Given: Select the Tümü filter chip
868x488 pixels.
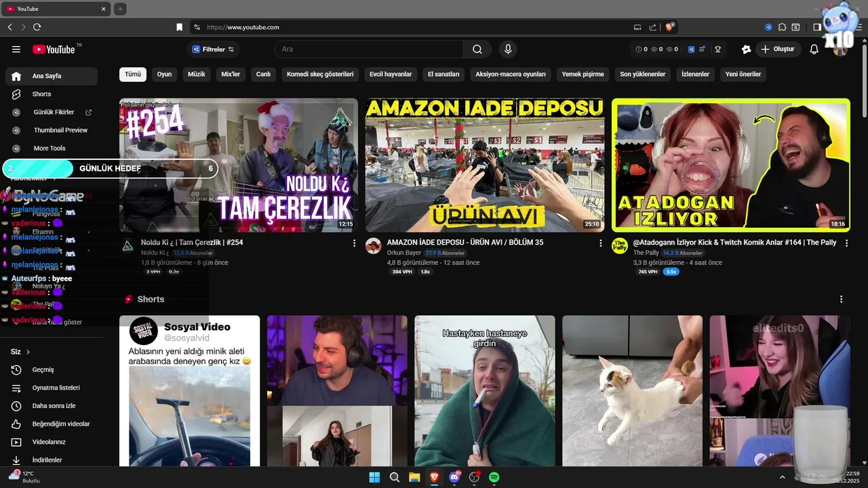Looking at the screenshot, I should click(133, 75).
